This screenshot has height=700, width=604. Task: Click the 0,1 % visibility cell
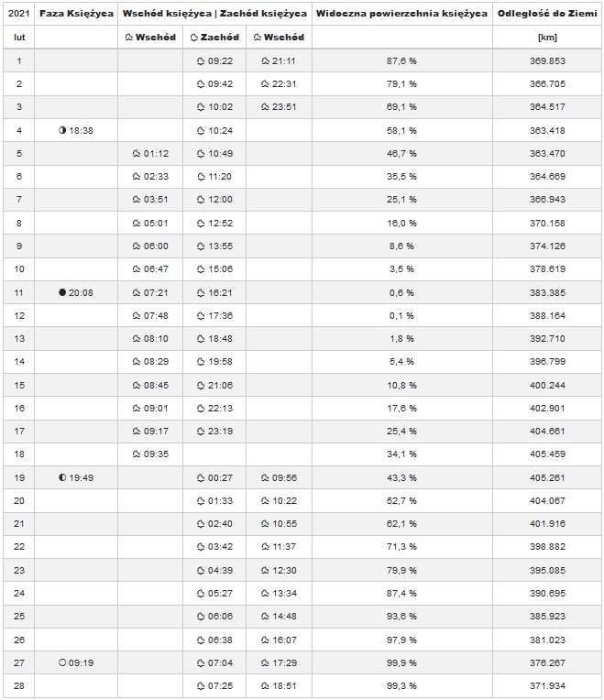point(401,315)
